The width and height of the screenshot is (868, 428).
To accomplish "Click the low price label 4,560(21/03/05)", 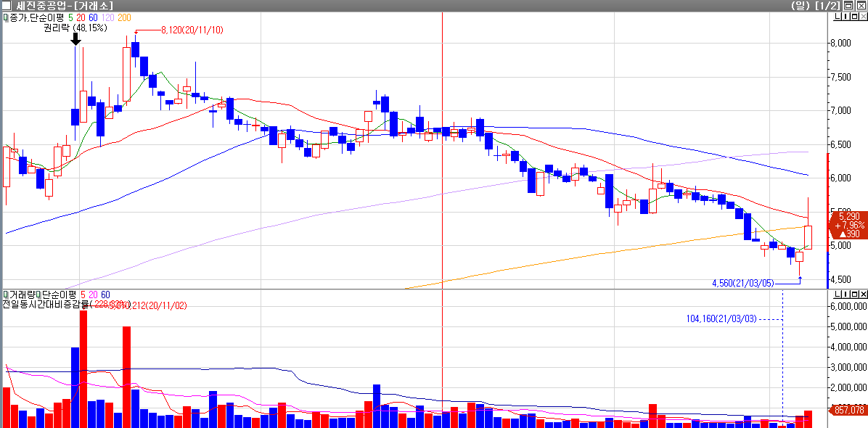I will pyautogui.click(x=742, y=283).
